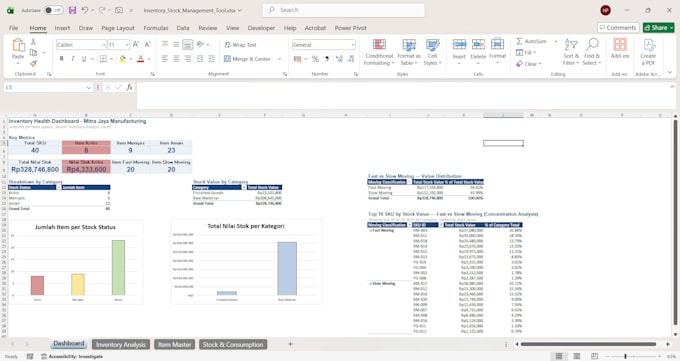Open Category pivot filter dropdown
This screenshot has width=680, height=361.
point(244,187)
